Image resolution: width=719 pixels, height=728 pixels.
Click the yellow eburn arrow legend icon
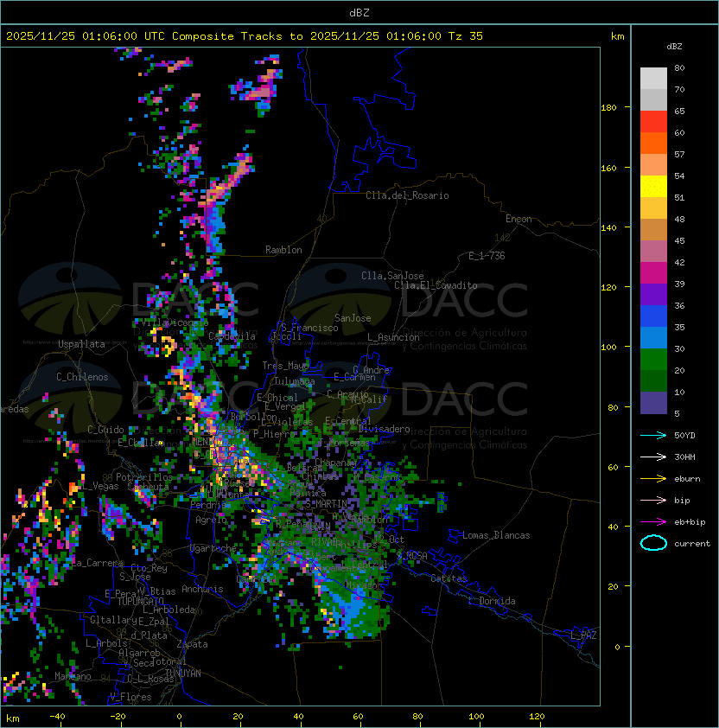(653, 479)
